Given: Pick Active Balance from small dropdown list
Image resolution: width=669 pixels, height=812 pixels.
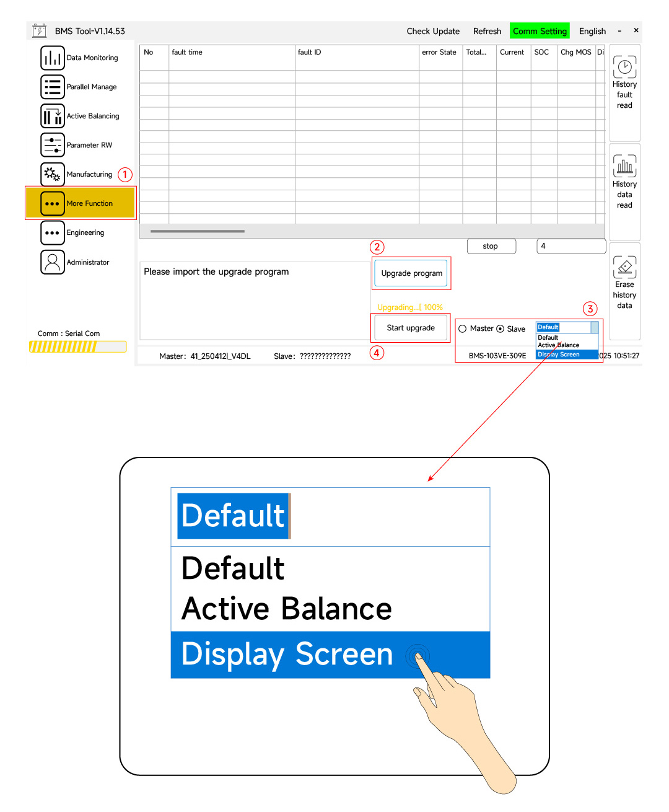Looking at the screenshot, I should coord(559,345).
